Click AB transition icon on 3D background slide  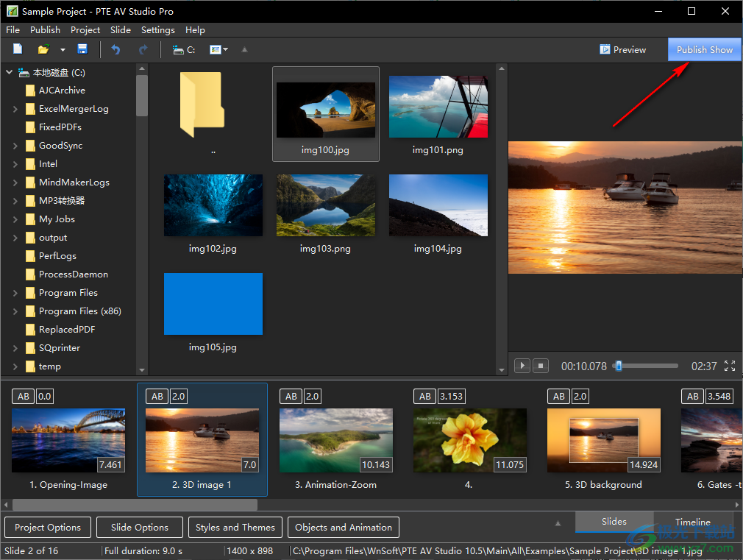coord(558,397)
